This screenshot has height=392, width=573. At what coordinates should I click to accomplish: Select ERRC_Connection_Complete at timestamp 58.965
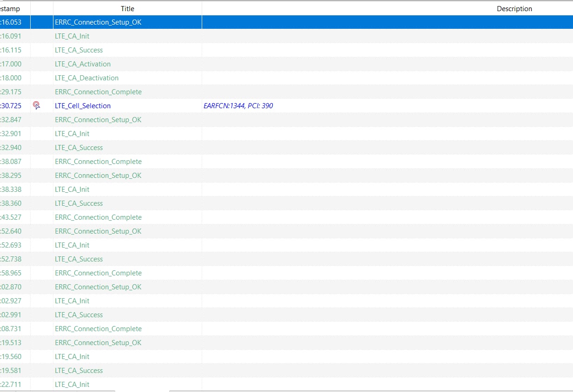tap(98, 273)
